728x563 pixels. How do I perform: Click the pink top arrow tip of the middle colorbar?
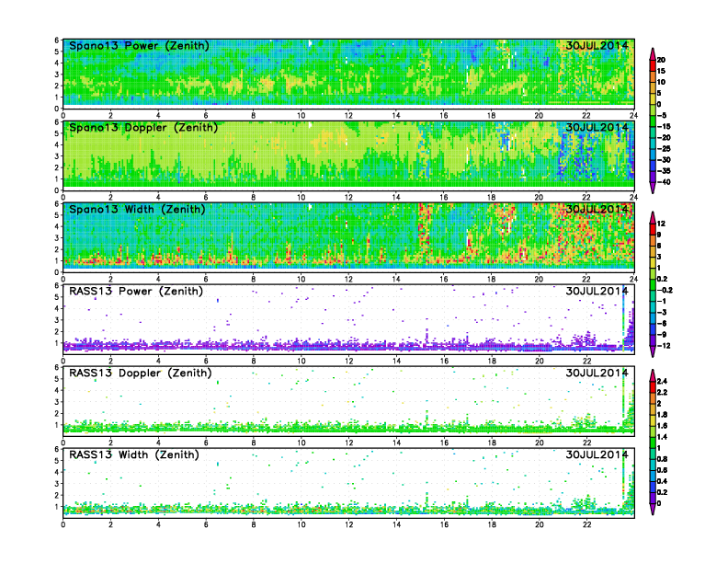(x=653, y=217)
